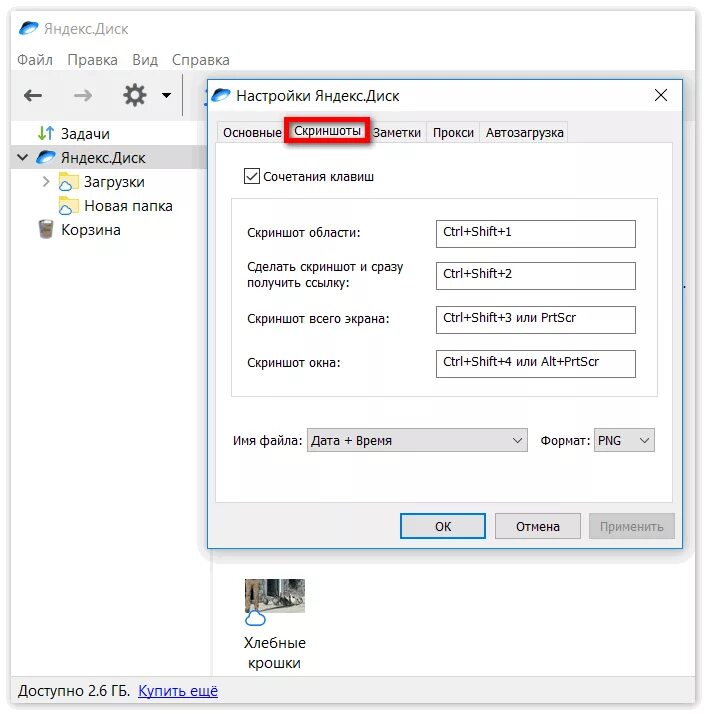Open the Правка menu
This screenshot has width=706, height=714.
(92, 60)
